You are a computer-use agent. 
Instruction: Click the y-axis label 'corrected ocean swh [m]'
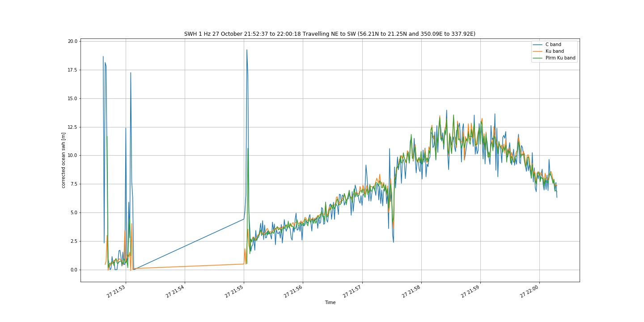click(64, 160)
